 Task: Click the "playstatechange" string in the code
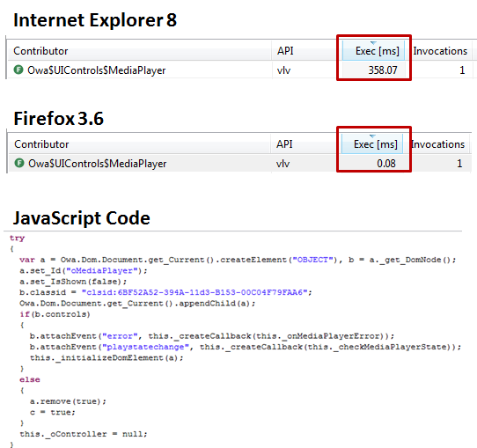[145, 347]
